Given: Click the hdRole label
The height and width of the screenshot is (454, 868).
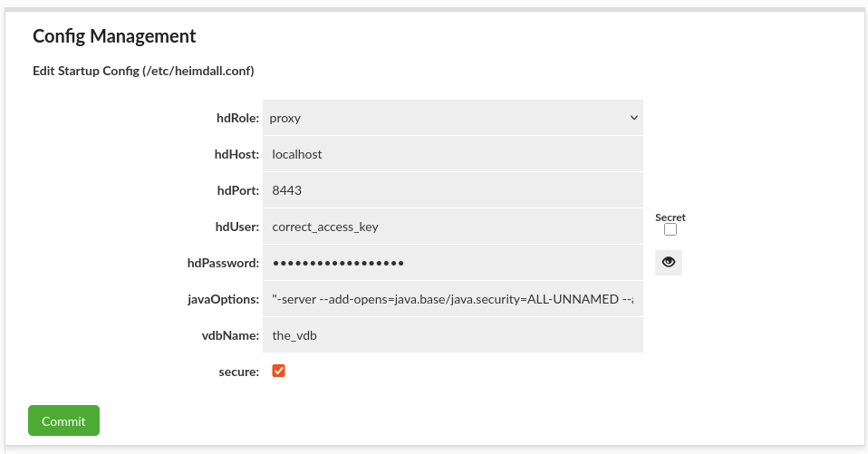Looking at the screenshot, I should pos(237,118).
